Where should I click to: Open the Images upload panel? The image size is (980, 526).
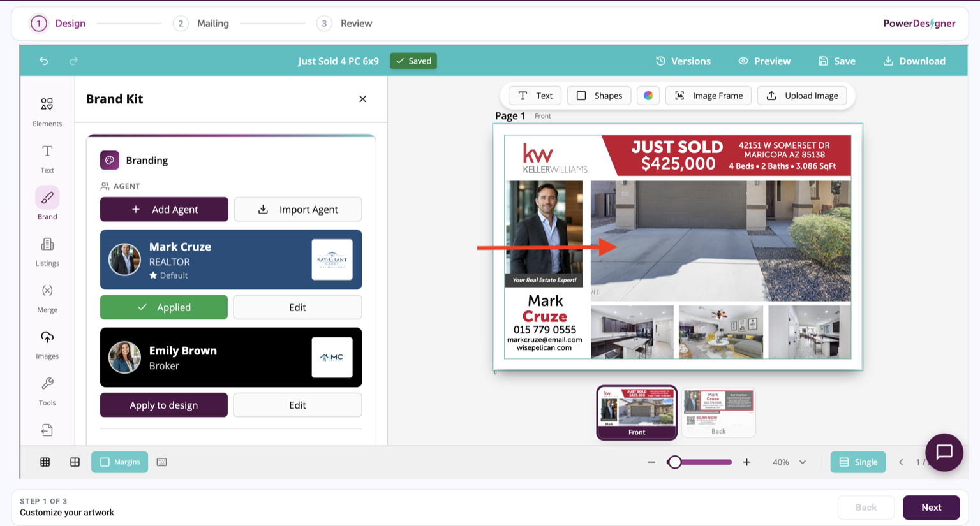pyautogui.click(x=47, y=345)
